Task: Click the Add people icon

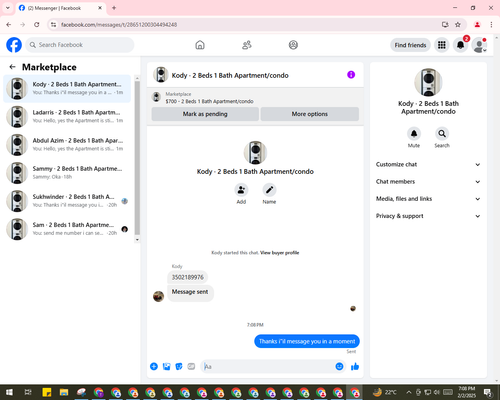Action: coord(241,190)
